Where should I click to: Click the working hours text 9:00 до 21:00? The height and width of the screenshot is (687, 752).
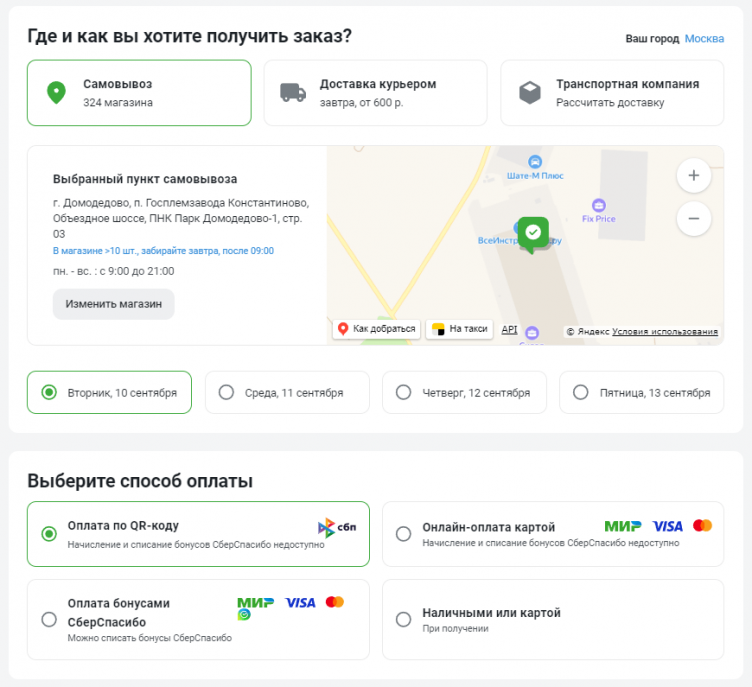pos(114,271)
